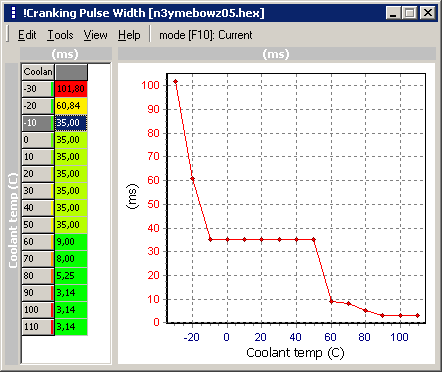
Task: Click the graph point at 50 degrees
Action: (x=314, y=240)
